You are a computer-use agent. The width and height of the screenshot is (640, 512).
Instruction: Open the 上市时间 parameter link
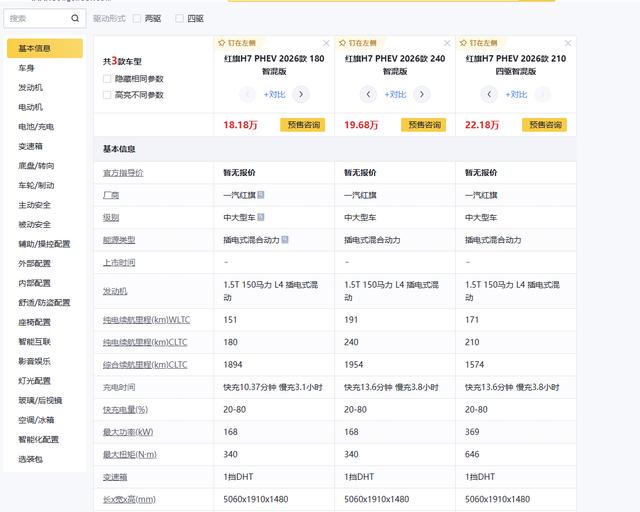pyautogui.click(x=119, y=263)
